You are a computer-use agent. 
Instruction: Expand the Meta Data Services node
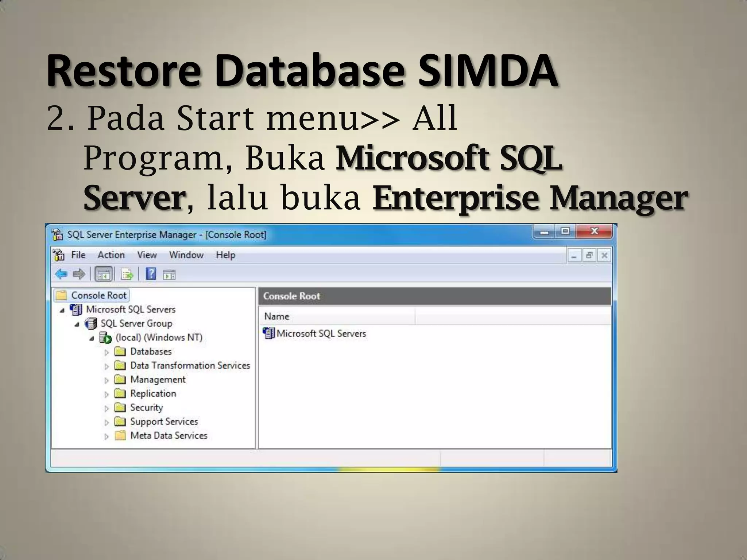click(107, 436)
